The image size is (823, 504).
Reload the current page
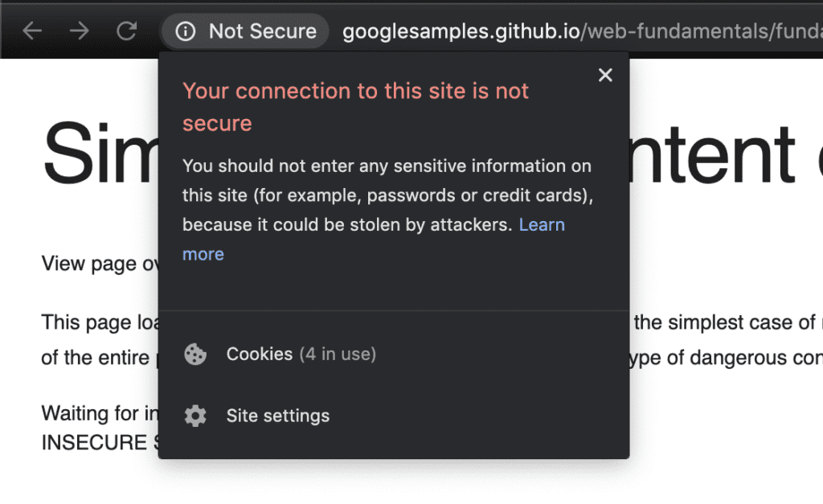(126, 31)
